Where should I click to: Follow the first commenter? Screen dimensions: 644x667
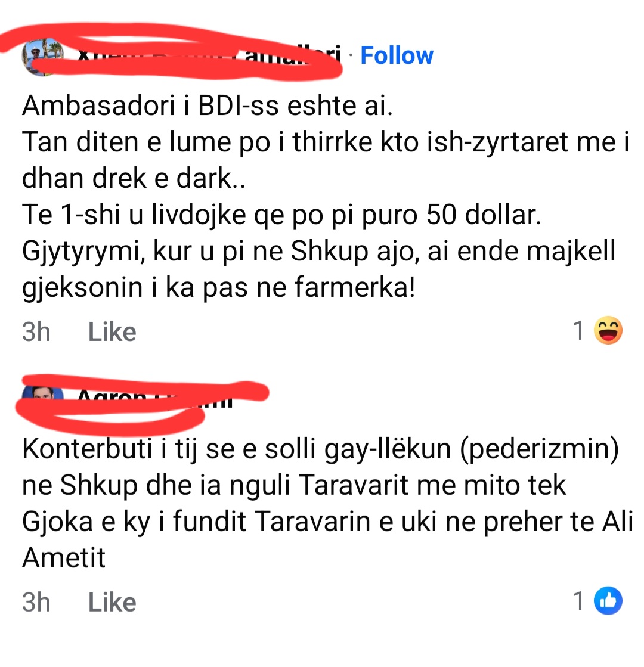[x=397, y=55]
